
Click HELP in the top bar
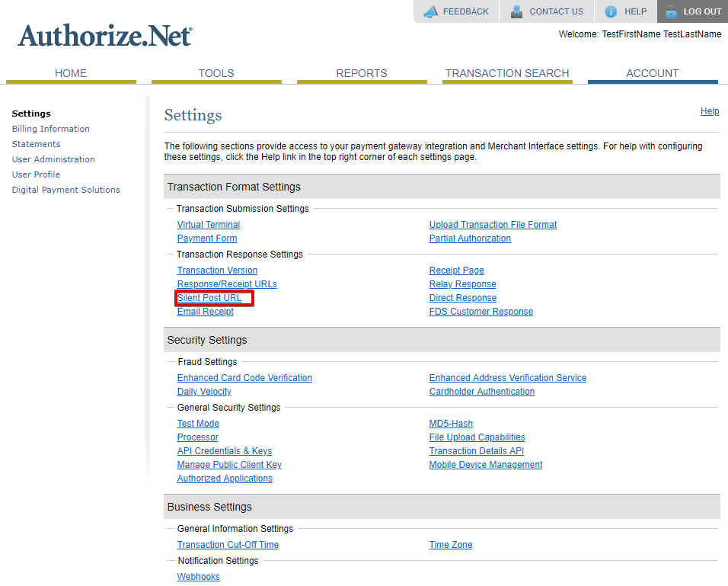tap(635, 11)
